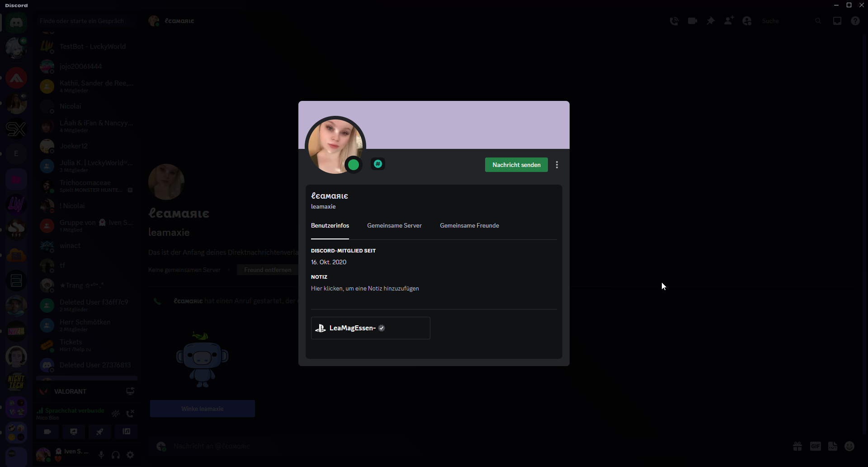The image size is (868, 467).
Task: Start a video call from header
Action: pyautogui.click(x=692, y=21)
